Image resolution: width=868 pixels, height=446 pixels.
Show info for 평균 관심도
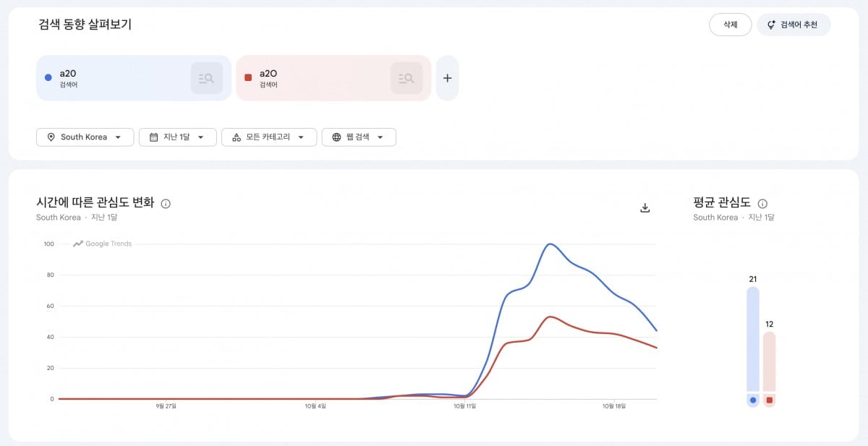(762, 204)
